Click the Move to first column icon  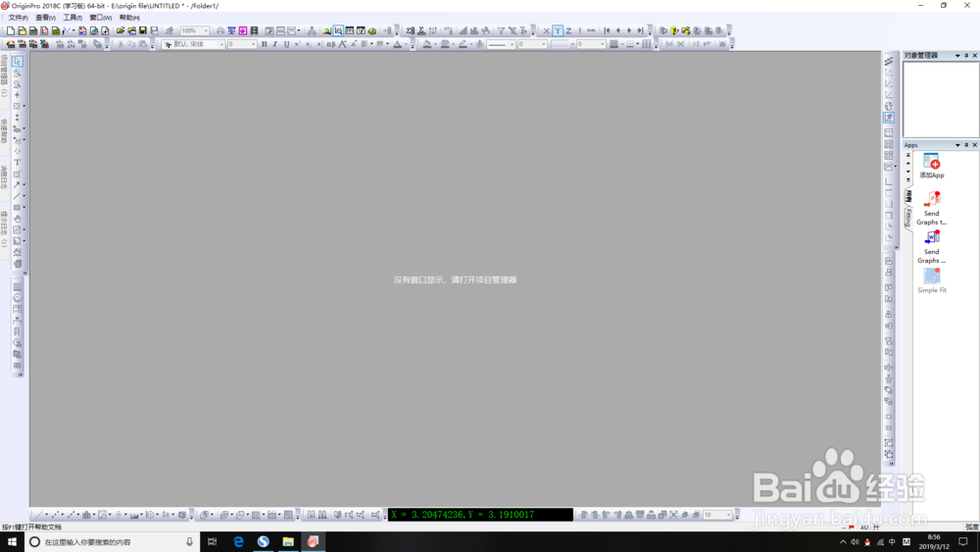pos(607,30)
